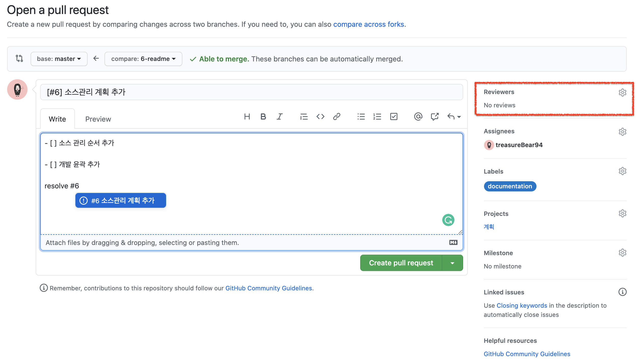
Task: Click Create pull request button
Action: point(401,263)
